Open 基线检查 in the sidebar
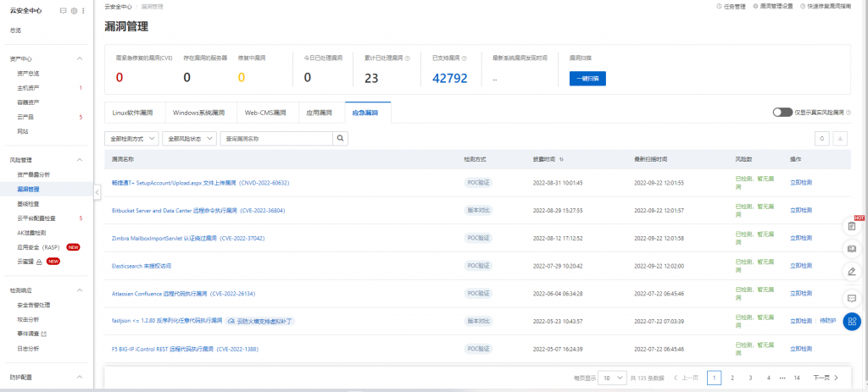Viewport: 868px width, 392px height. point(28,204)
